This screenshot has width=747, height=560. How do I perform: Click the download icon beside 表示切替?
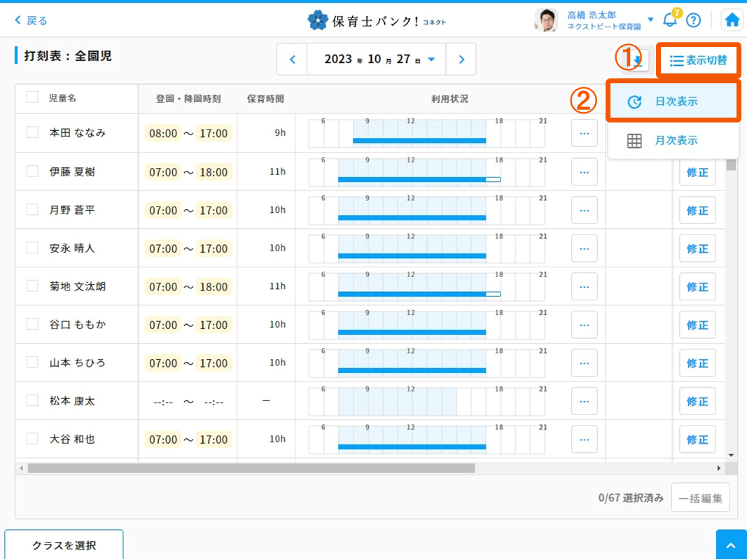click(x=638, y=61)
